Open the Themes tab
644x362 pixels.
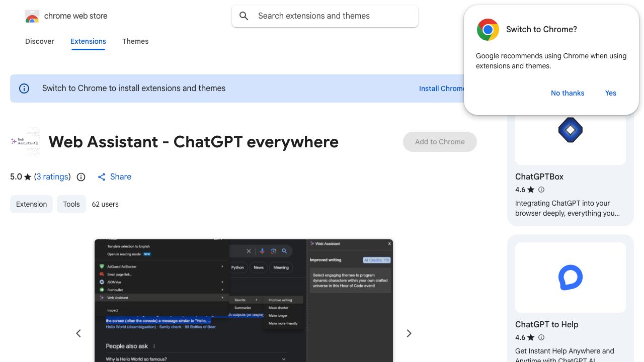[x=135, y=41]
